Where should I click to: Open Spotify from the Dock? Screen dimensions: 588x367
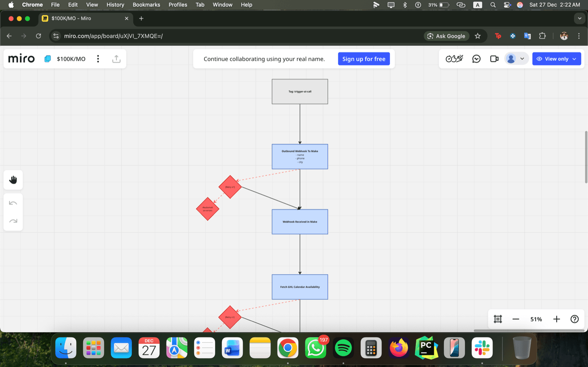343,348
